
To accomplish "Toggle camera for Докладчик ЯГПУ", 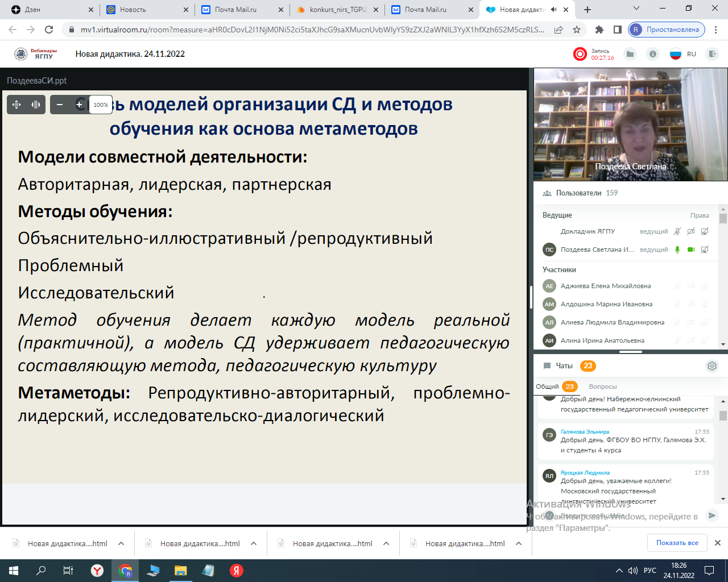I will click(x=691, y=231).
